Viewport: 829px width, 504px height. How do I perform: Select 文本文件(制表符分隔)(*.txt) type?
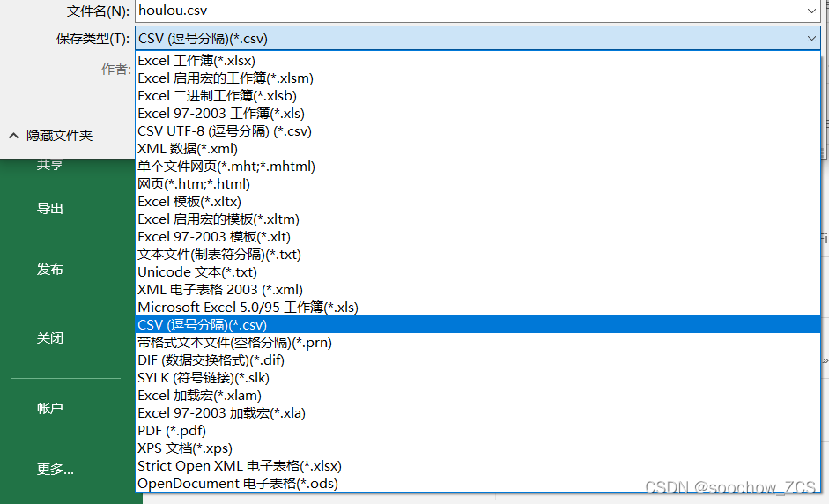pyautogui.click(x=477, y=255)
